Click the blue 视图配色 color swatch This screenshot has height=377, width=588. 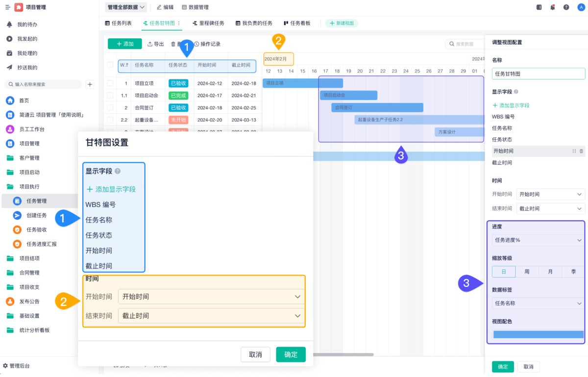(x=538, y=333)
